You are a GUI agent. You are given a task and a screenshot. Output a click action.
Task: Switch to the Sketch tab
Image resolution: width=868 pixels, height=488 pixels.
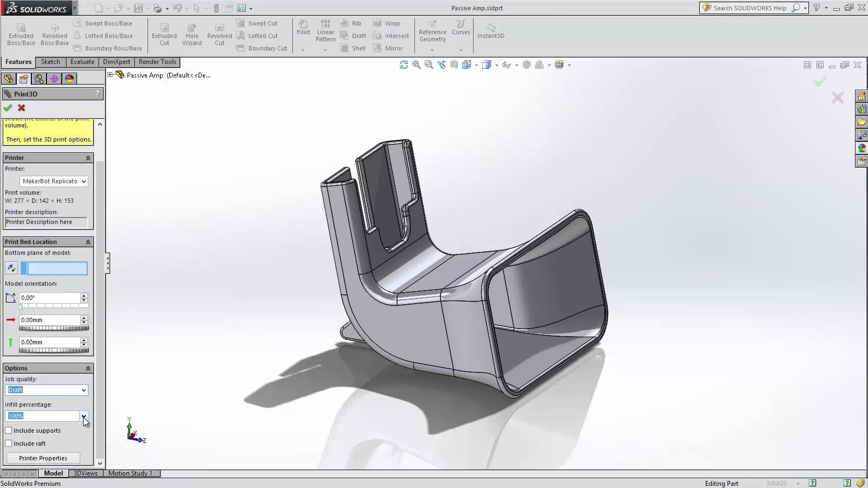50,62
